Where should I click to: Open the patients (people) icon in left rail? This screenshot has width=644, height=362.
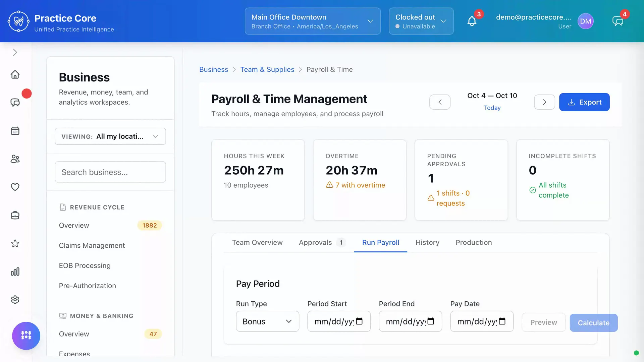coord(15,159)
